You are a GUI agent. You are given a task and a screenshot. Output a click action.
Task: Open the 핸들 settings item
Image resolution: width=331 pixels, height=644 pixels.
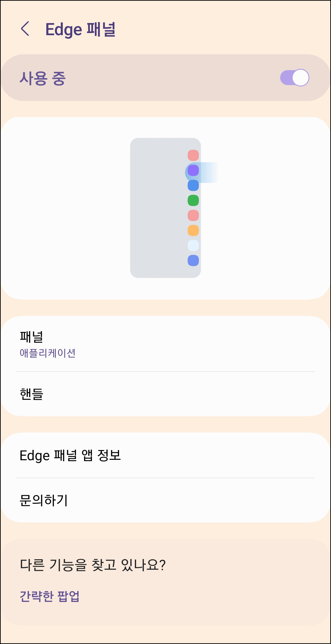165,394
